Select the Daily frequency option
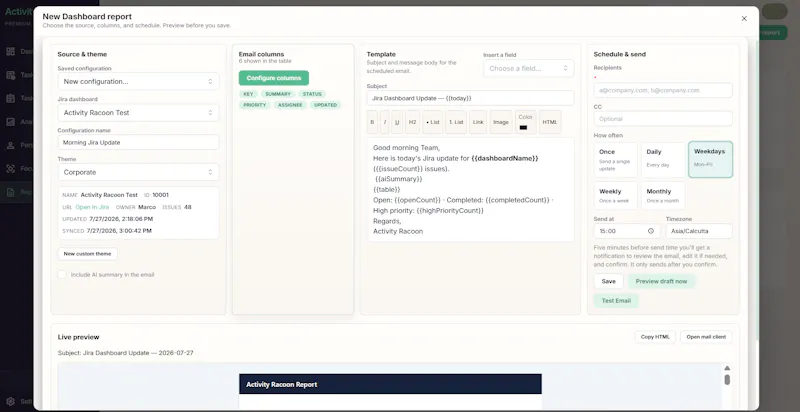 point(663,160)
